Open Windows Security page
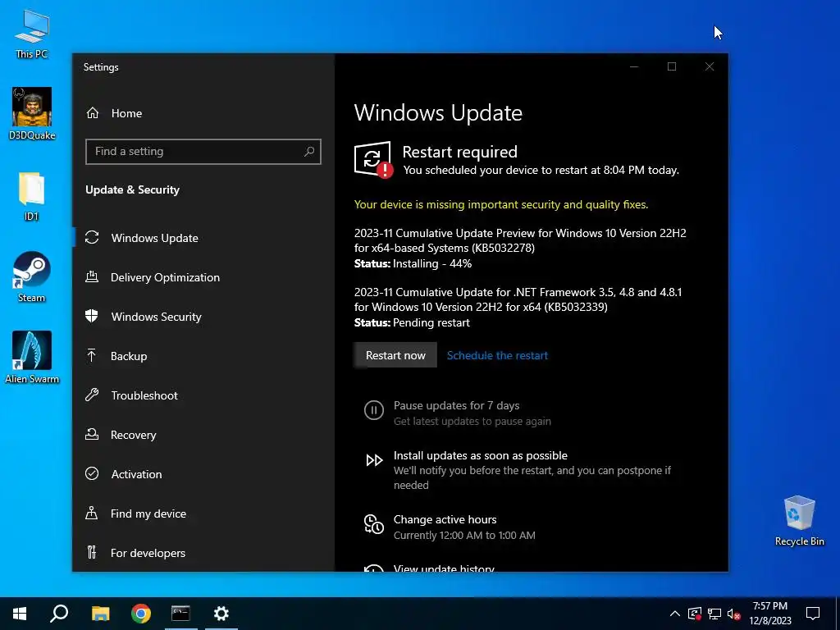 (x=203, y=317)
